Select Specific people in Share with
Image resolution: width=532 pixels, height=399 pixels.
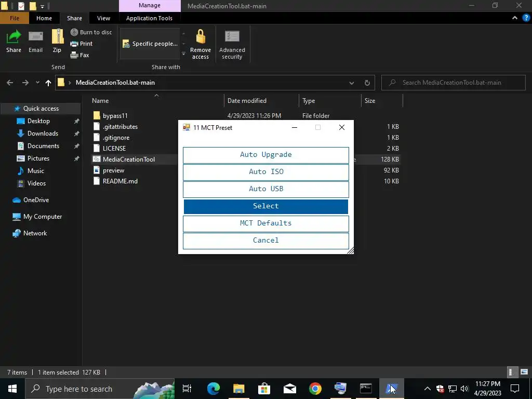150,44
